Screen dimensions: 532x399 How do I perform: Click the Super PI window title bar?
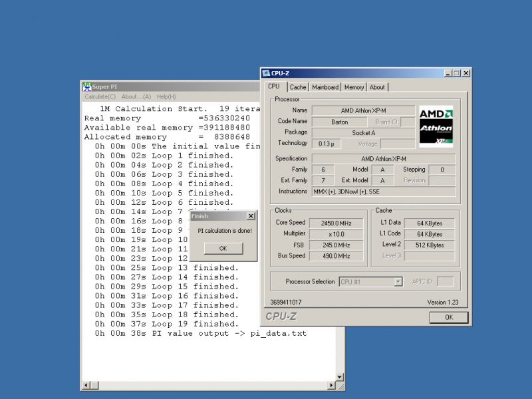(172, 87)
